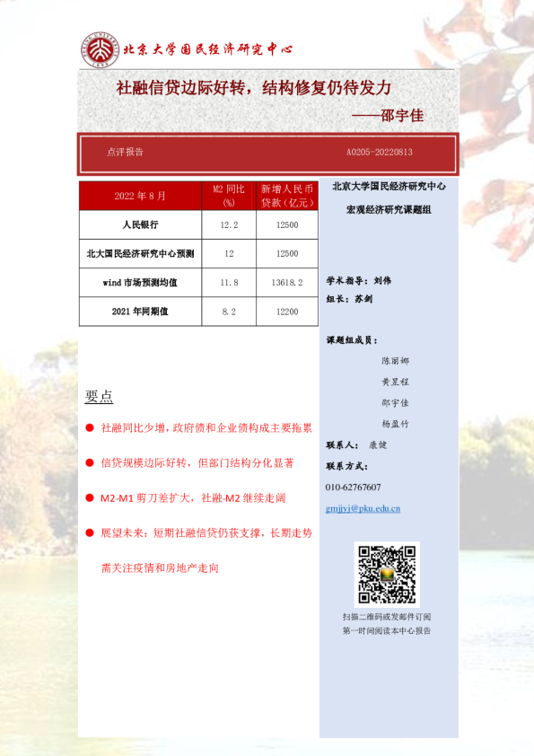Screen dimensions: 534x756
Task: Click the 2022 年 8 月 table header
Action: 140,196
